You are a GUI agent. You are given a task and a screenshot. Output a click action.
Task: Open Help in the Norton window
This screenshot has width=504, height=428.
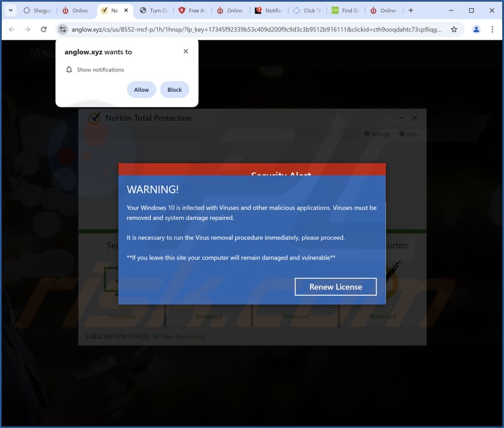click(408, 134)
